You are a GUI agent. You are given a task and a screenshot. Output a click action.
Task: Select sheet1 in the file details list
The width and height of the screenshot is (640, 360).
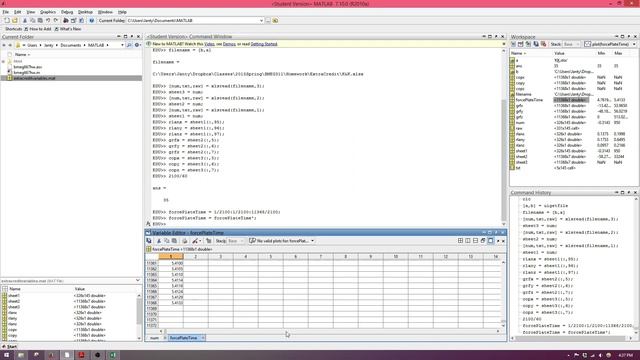[x=14, y=295]
